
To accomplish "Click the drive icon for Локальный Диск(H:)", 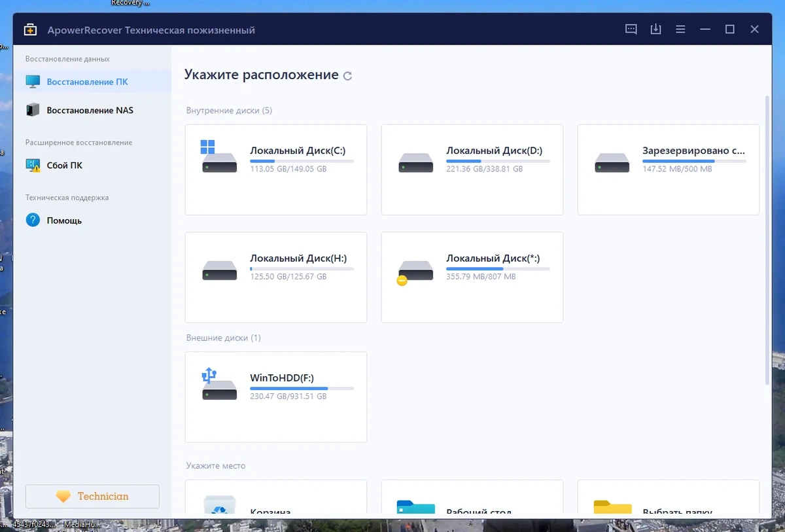I will (219, 270).
